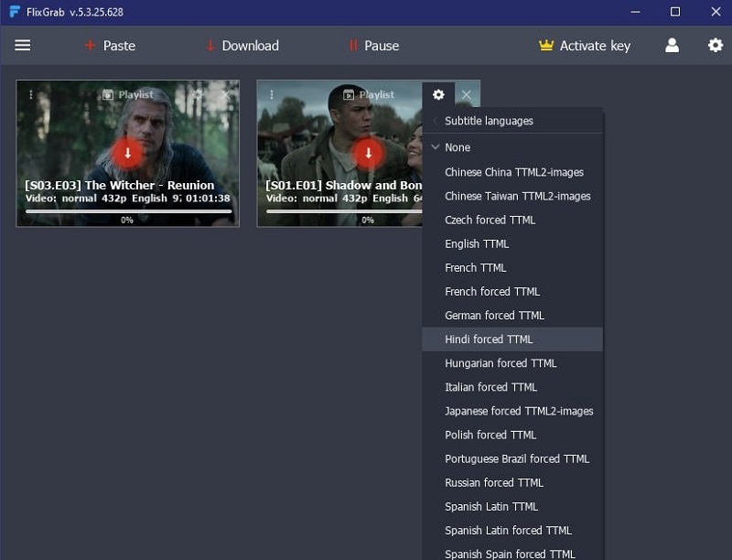
Task: Choose Russian forced TTML subtitle
Action: pyautogui.click(x=512, y=482)
